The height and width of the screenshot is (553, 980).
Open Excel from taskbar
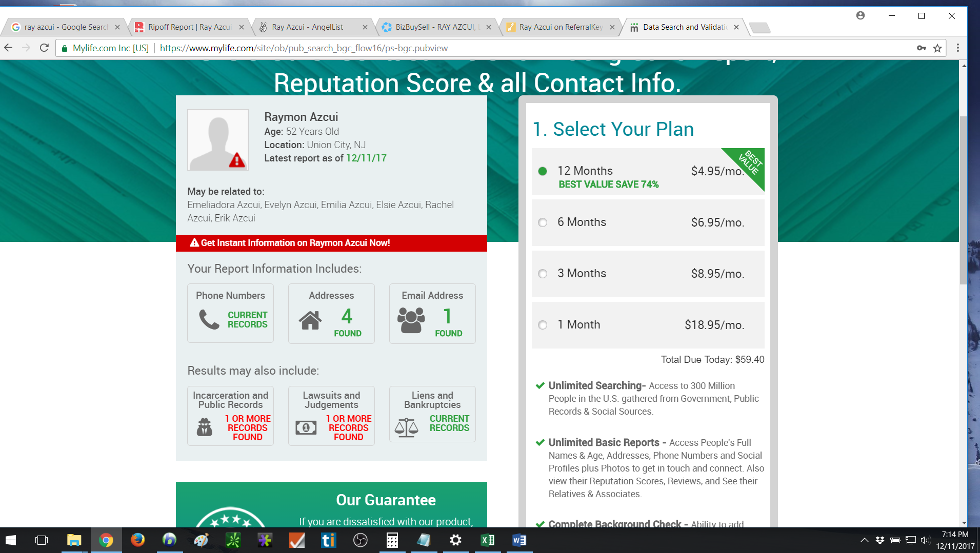487,540
